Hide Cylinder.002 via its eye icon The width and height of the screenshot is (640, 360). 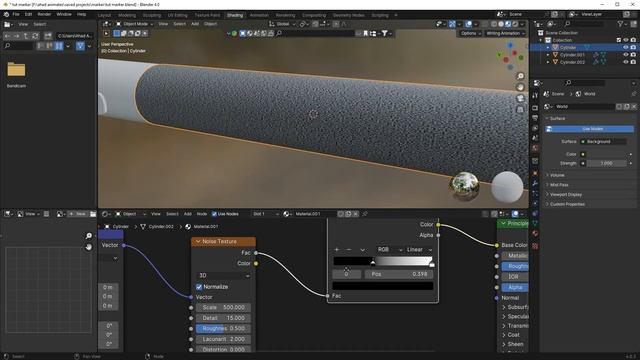(x=626, y=62)
